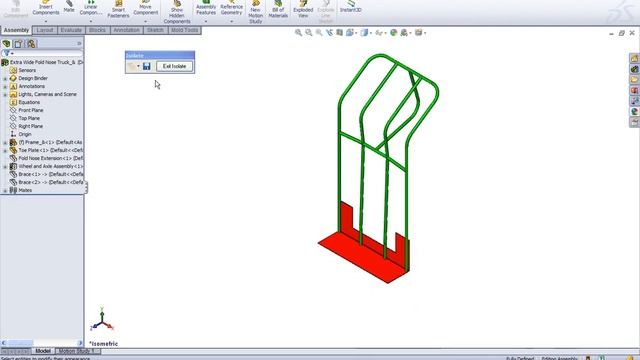Open Insert Components dropdown arrow
The image size is (640, 360).
(x=46, y=21)
